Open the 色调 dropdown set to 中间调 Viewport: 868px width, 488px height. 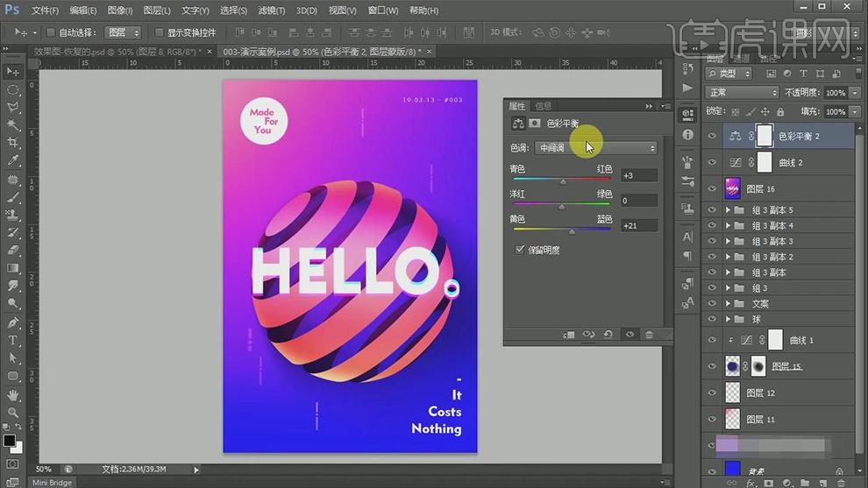point(596,148)
